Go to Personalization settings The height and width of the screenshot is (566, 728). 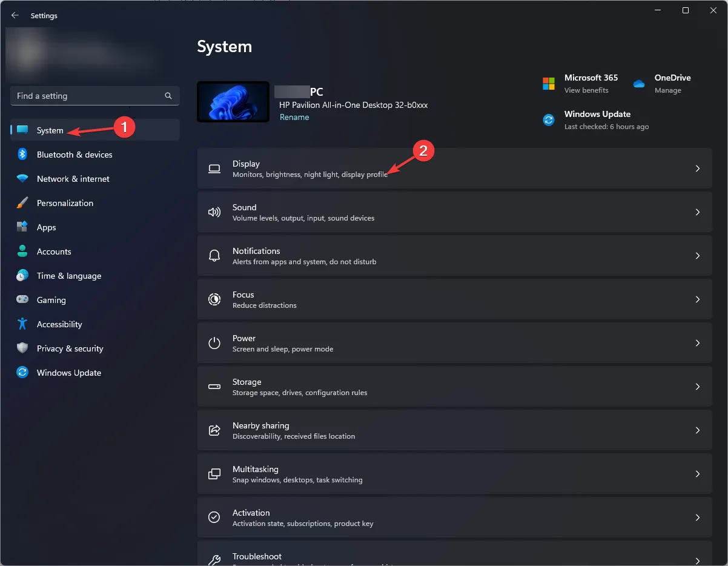pyautogui.click(x=95, y=203)
